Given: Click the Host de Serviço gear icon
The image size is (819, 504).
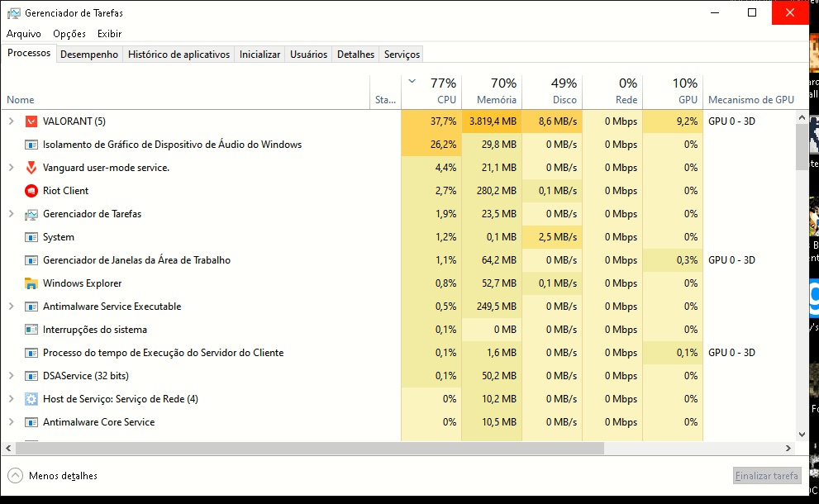Looking at the screenshot, I should click(x=31, y=399).
